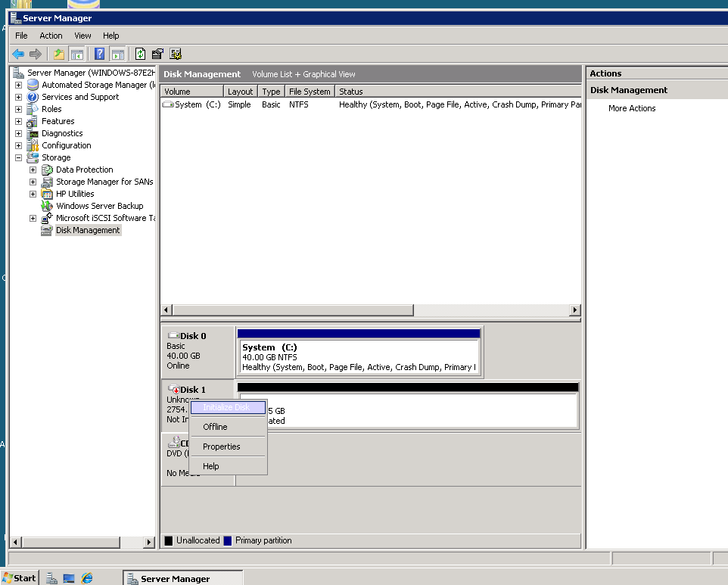The width and height of the screenshot is (728, 585).
Task: Open the View menu
Action: coord(82,36)
